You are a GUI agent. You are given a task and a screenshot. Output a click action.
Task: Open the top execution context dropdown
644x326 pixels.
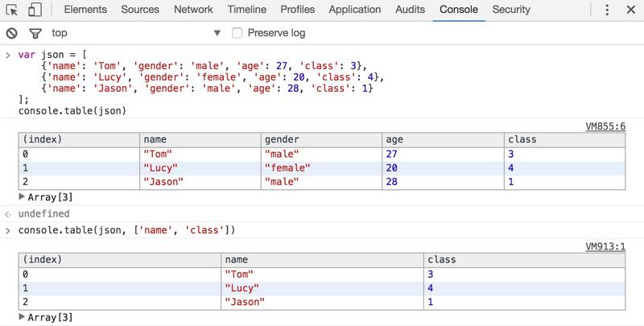(136, 33)
